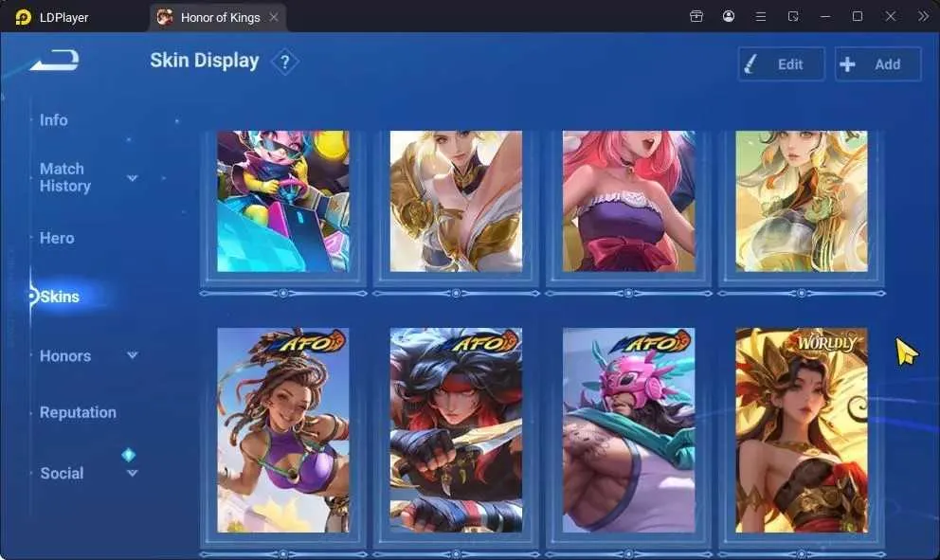Expand the Match History chevron

[133, 178]
